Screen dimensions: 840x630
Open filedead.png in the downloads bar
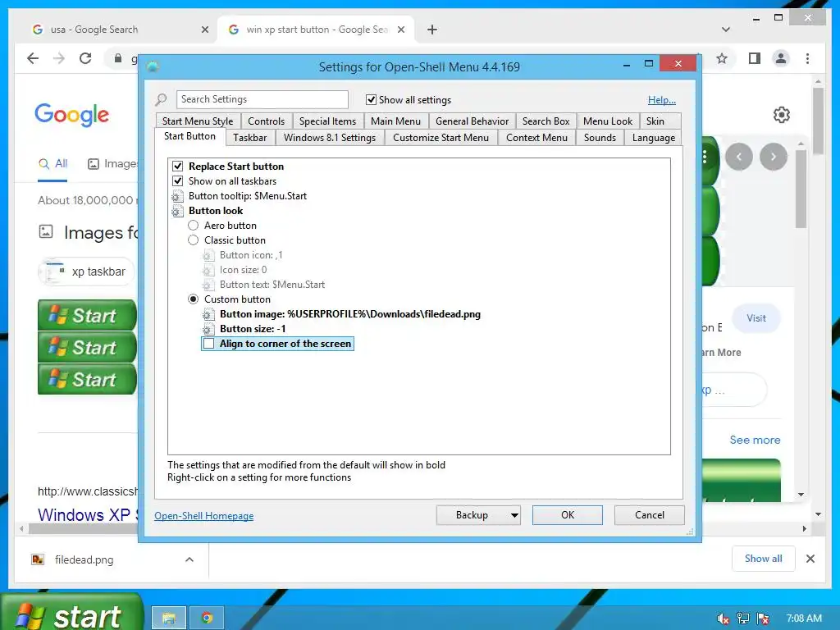[84, 559]
